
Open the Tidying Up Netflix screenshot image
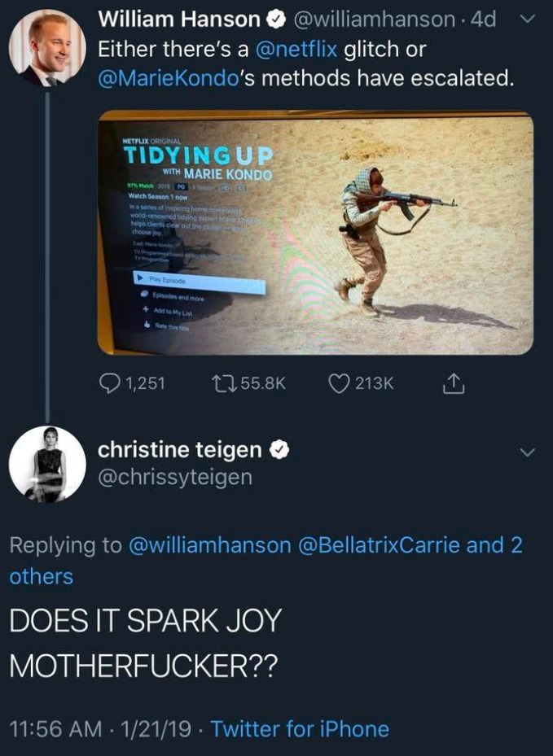(x=315, y=234)
